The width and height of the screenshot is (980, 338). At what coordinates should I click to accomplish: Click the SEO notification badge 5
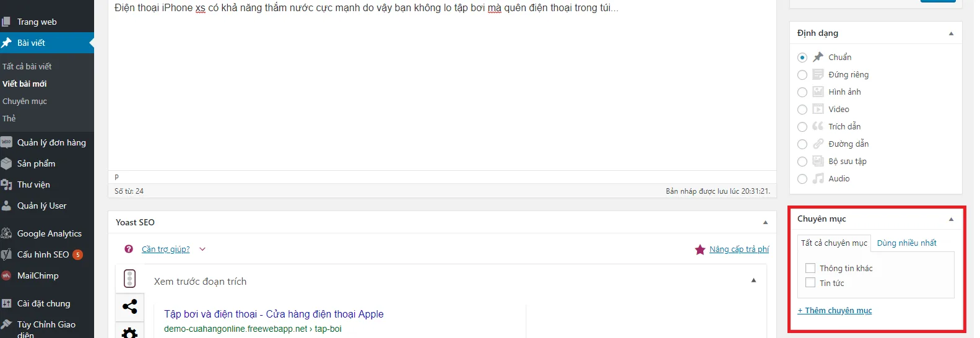pyautogui.click(x=78, y=254)
